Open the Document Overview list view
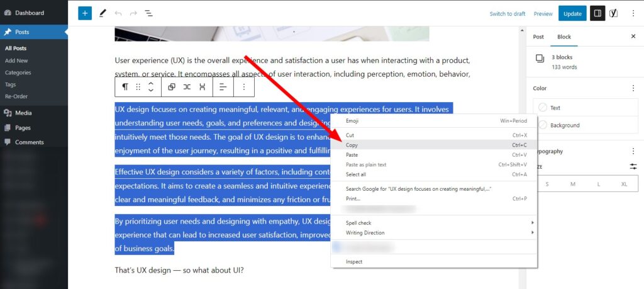 tap(148, 13)
